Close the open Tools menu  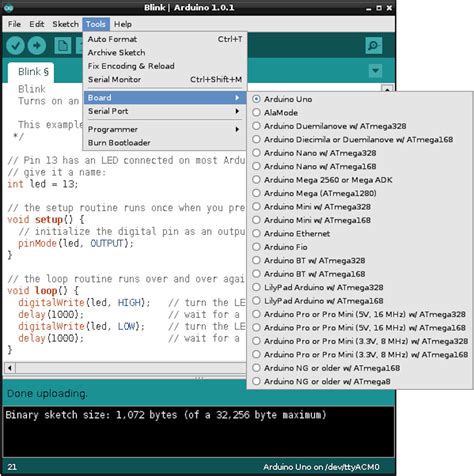pos(96,24)
